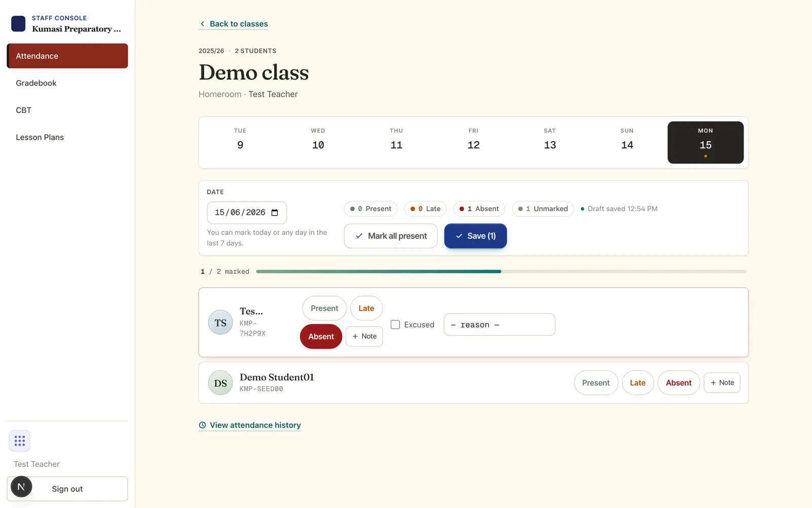Select Thursday 11 in the week strip
812x508 pixels.
pos(396,142)
